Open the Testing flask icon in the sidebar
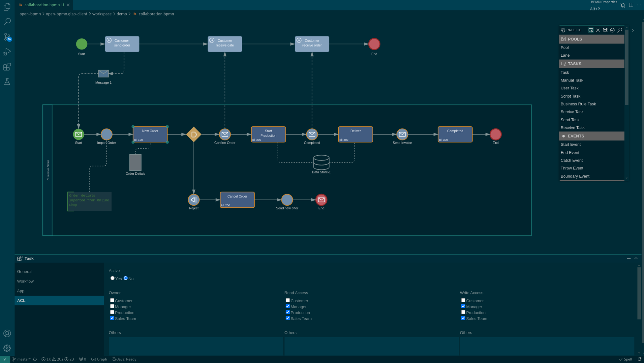 point(7,82)
